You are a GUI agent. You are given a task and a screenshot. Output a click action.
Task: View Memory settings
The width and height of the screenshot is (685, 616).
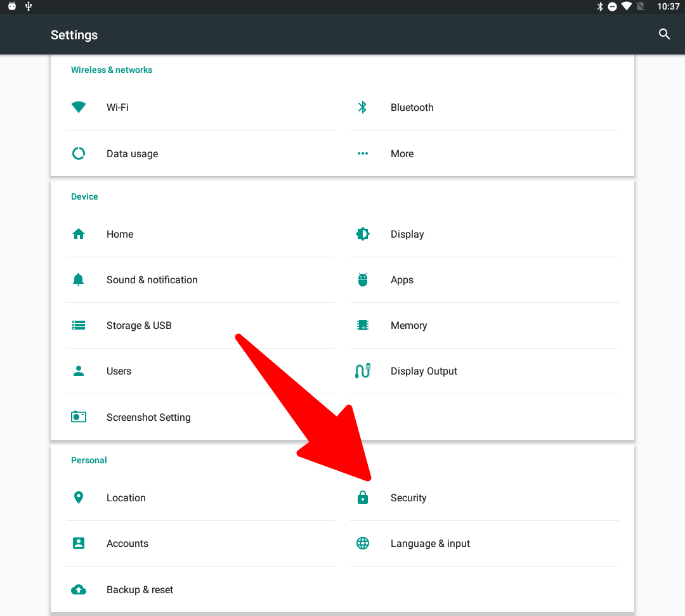point(485,325)
